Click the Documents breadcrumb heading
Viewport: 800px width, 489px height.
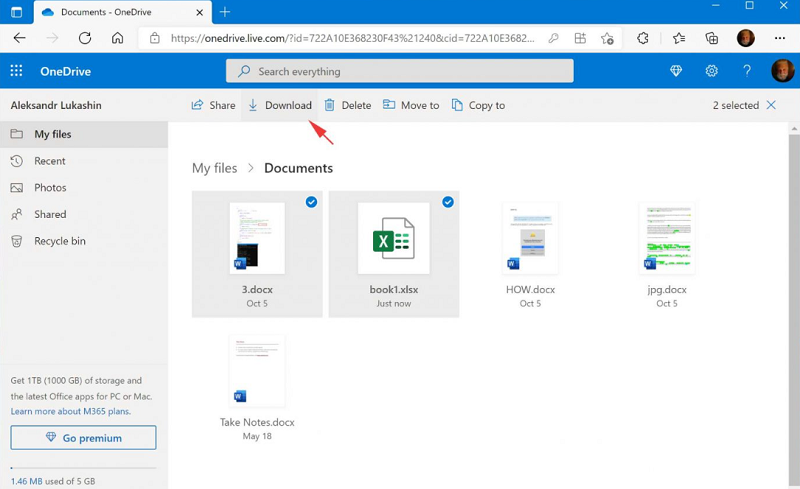pyautogui.click(x=298, y=168)
